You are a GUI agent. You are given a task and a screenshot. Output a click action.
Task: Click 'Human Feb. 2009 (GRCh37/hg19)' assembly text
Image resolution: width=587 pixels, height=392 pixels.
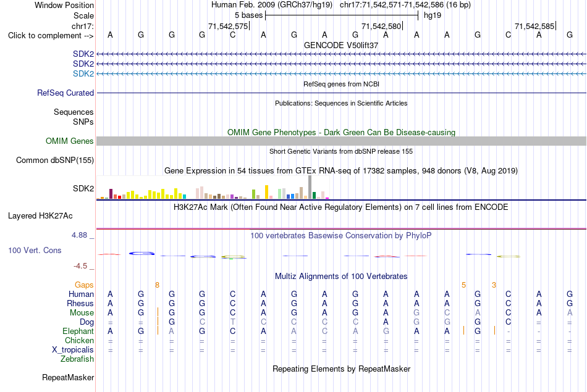[x=272, y=5]
